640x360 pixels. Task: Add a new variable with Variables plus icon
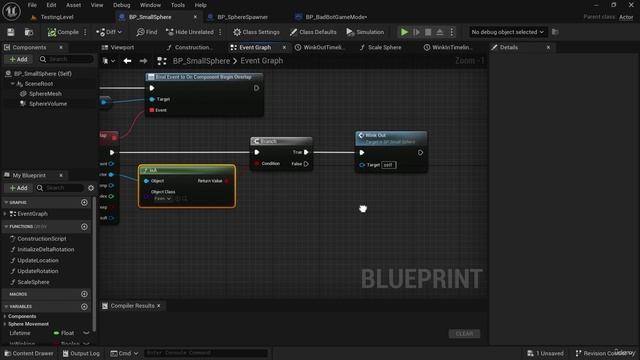point(84,307)
